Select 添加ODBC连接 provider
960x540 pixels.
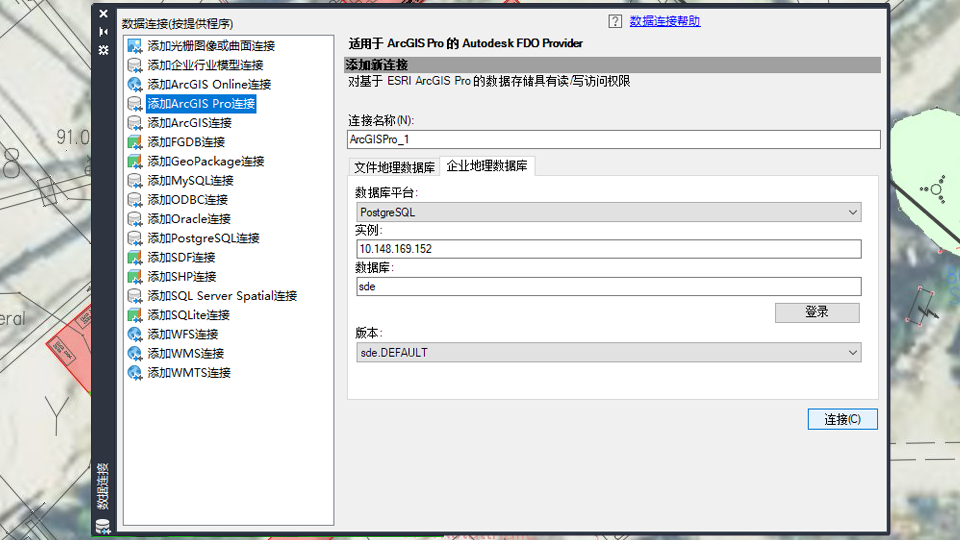[x=187, y=200]
